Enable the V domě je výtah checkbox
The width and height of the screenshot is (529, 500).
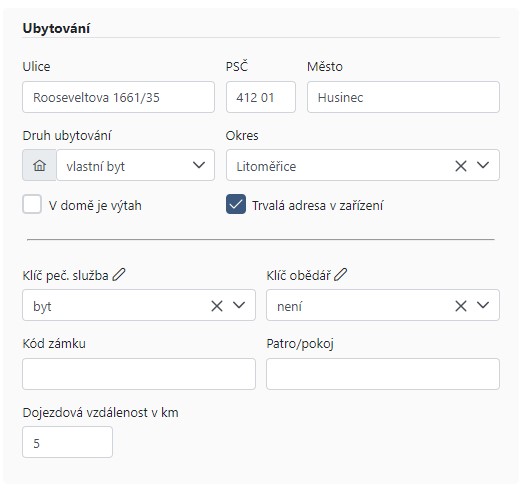point(32,204)
